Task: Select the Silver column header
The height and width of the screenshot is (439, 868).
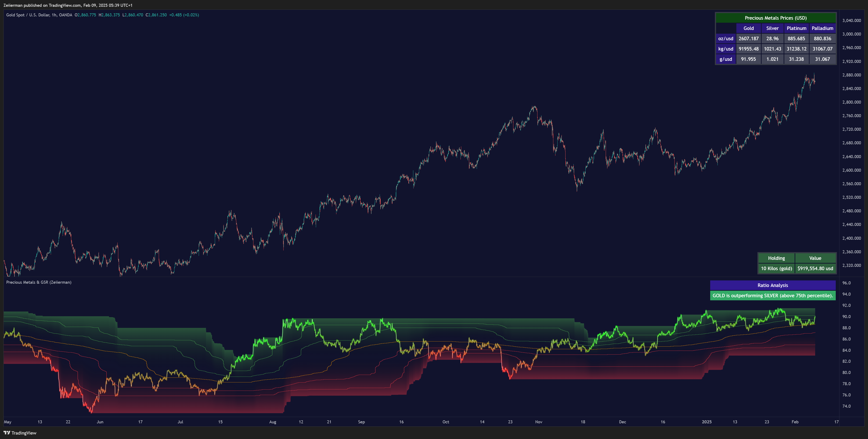Action: pos(772,28)
